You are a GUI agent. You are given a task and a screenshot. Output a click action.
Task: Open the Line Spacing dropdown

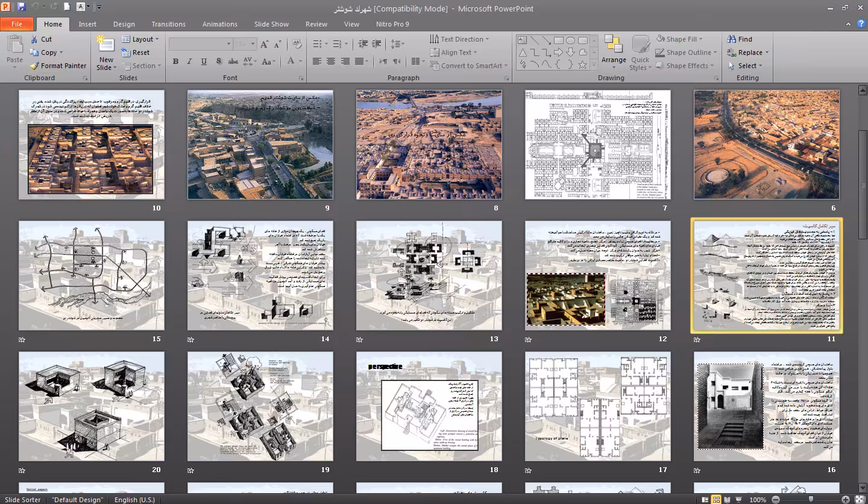pyautogui.click(x=397, y=44)
